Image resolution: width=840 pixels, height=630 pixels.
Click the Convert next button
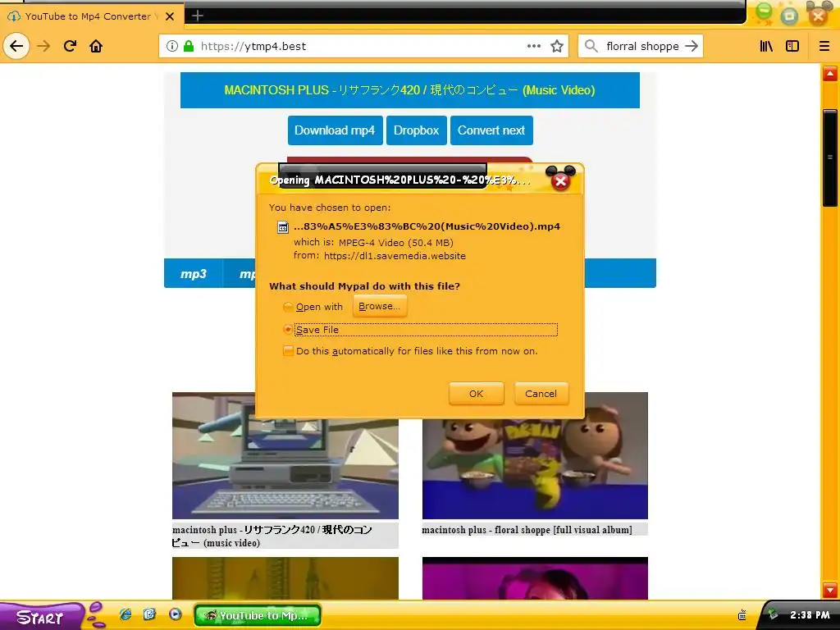tap(491, 130)
